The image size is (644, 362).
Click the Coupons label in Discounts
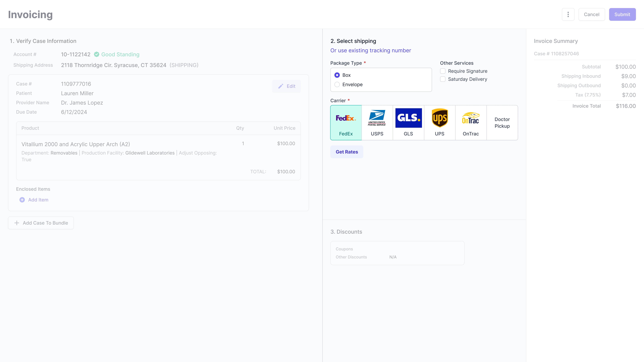344,249
